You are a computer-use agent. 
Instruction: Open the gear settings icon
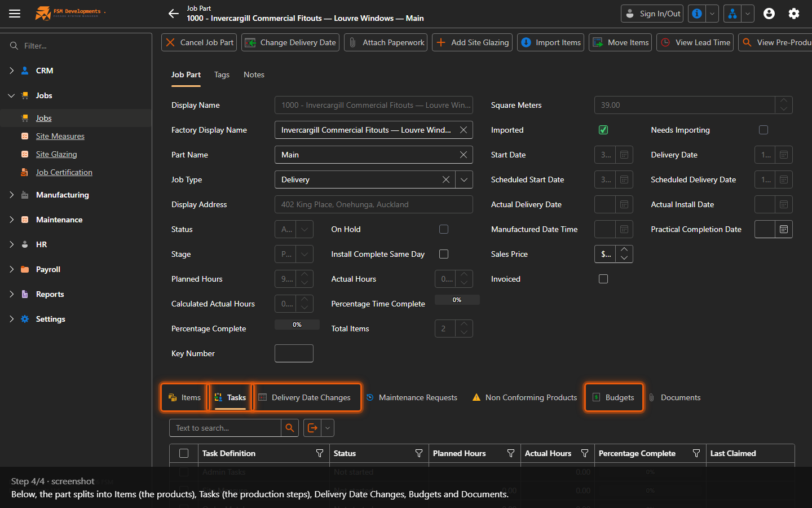pyautogui.click(x=794, y=14)
